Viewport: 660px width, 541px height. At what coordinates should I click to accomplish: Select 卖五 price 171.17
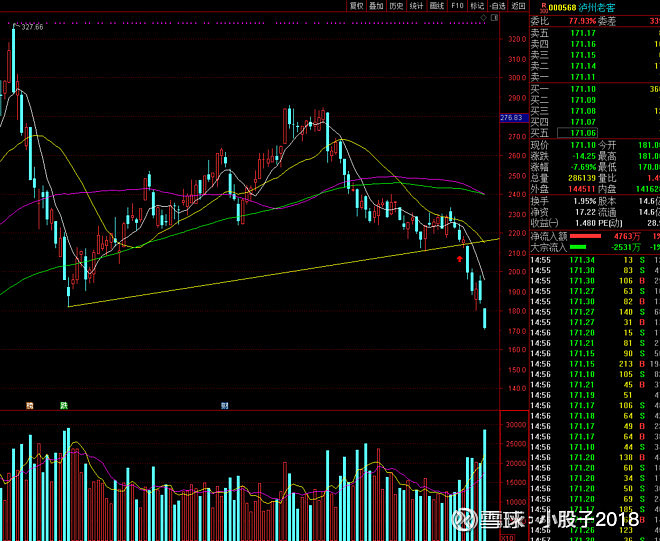tap(583, 33)
